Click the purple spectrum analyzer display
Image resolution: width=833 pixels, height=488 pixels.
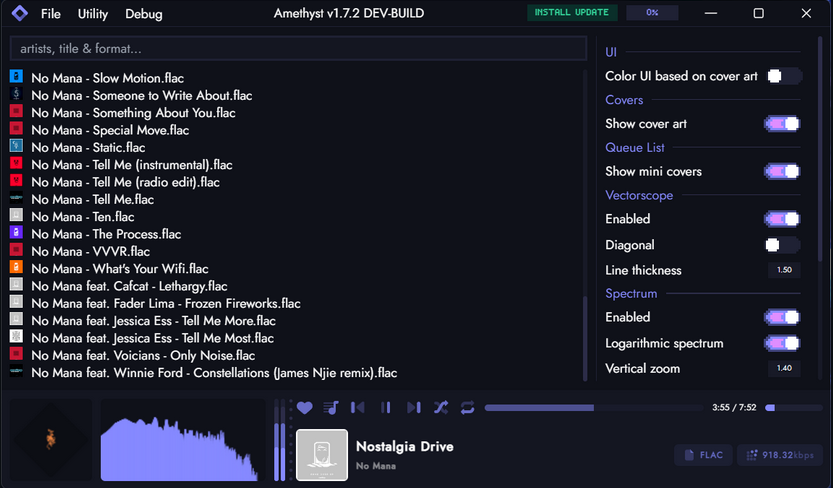point(183,440)
